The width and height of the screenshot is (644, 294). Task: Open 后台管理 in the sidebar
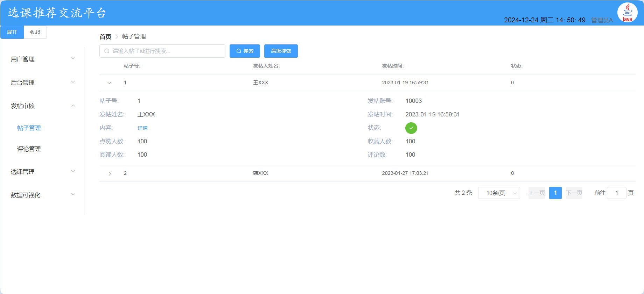click(x=42, y=83)
